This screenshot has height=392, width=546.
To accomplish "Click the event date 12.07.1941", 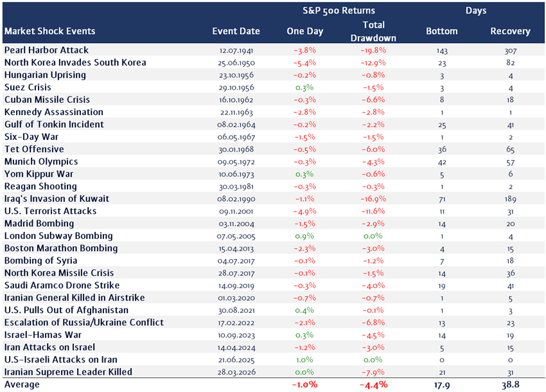I will [236, 51].
